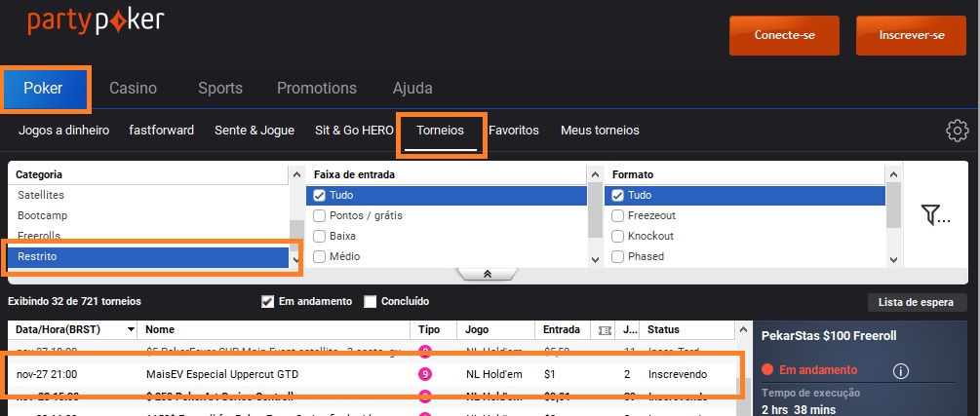Screen dimensions: 980x416
Task: Select Sit & Go HERO sub-tab
Action: [x=354, y=131]
